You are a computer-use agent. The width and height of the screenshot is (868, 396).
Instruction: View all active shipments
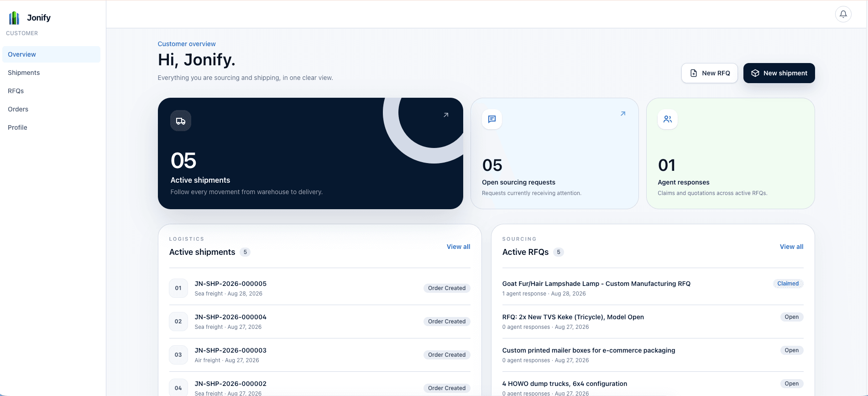pos(458,247)
